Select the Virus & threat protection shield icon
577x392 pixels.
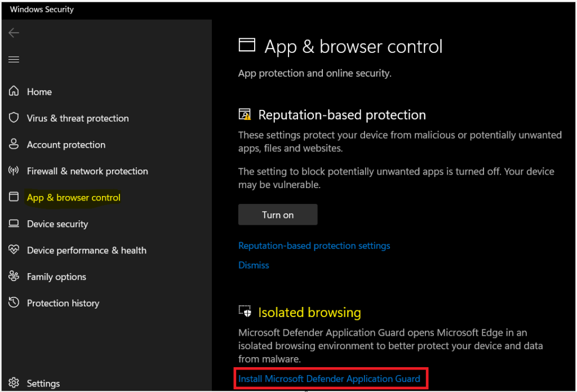[x=14, y=118]
